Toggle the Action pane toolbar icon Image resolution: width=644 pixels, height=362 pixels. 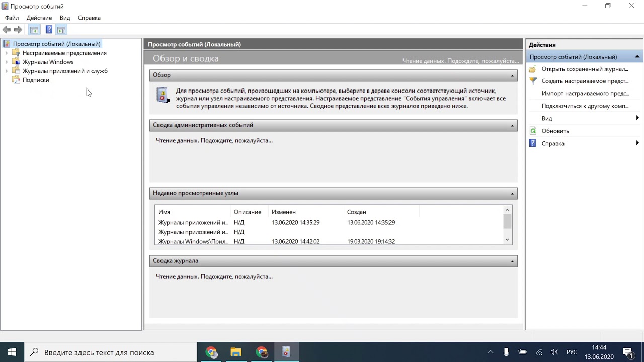click(61, 30)
